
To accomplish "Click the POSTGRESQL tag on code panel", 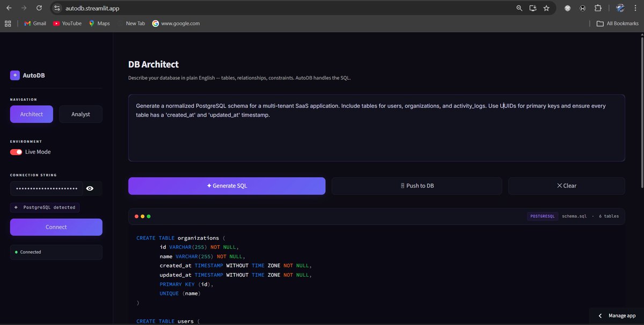I will (542, 216).
